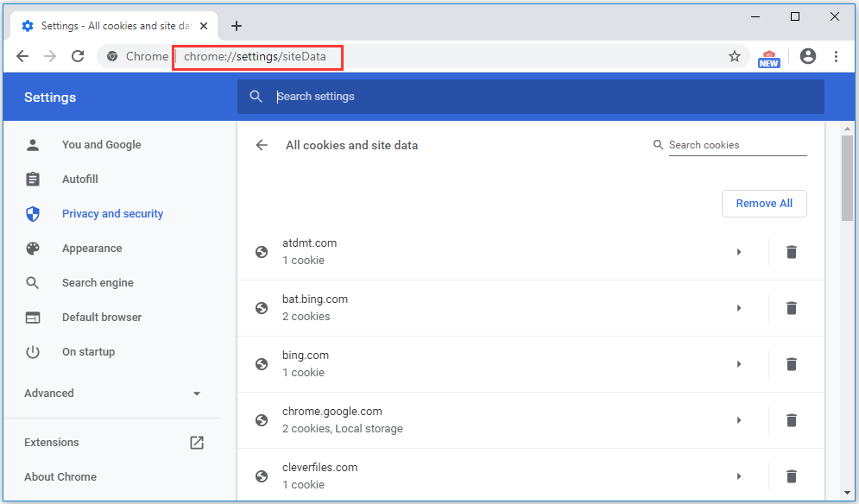
Task: Expand bing.com site data arrow
Action: (739, 364)
